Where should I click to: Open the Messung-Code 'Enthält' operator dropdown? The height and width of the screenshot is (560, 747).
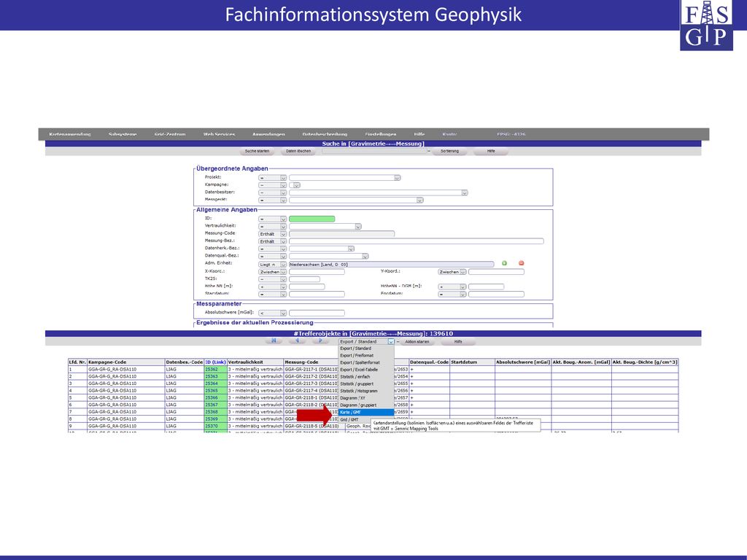(x=273, y=234)
